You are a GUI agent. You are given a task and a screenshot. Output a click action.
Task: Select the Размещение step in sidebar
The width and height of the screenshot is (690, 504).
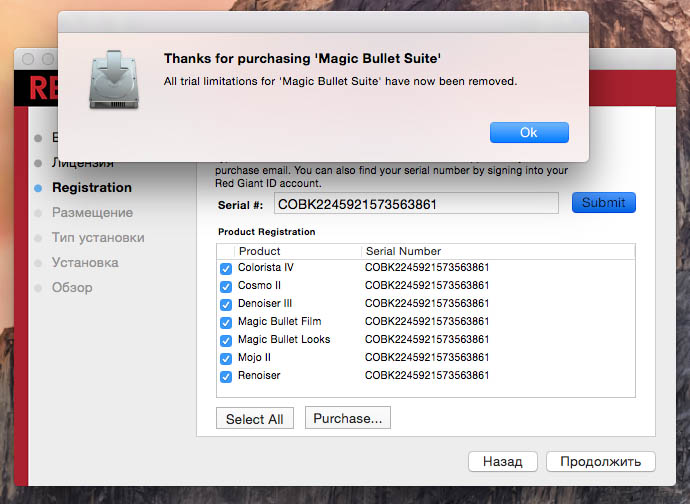click(x=92, y=213)
